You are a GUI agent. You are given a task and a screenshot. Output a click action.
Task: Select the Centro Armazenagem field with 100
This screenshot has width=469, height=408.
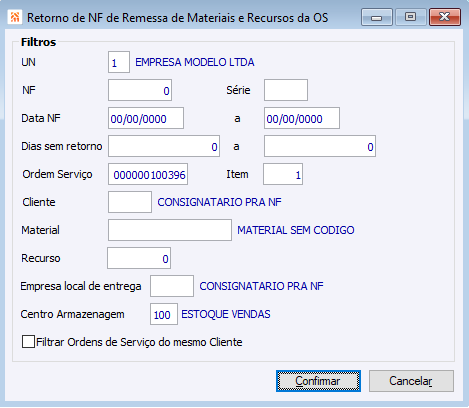point(164,314)
